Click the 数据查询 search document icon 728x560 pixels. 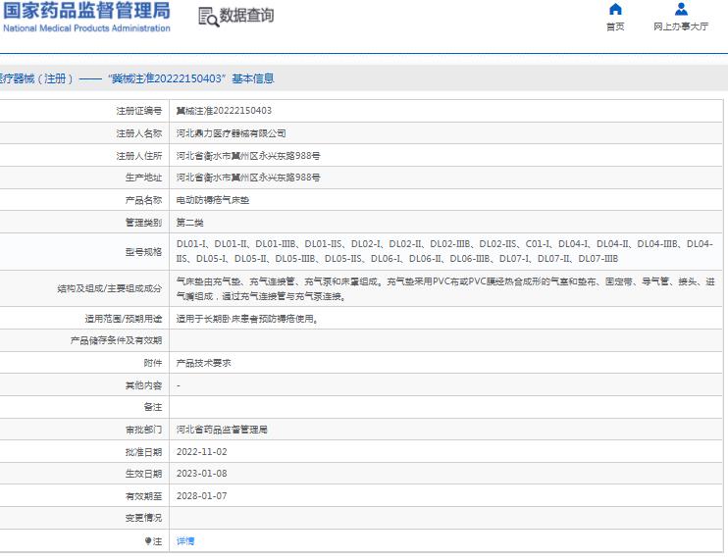207,17
